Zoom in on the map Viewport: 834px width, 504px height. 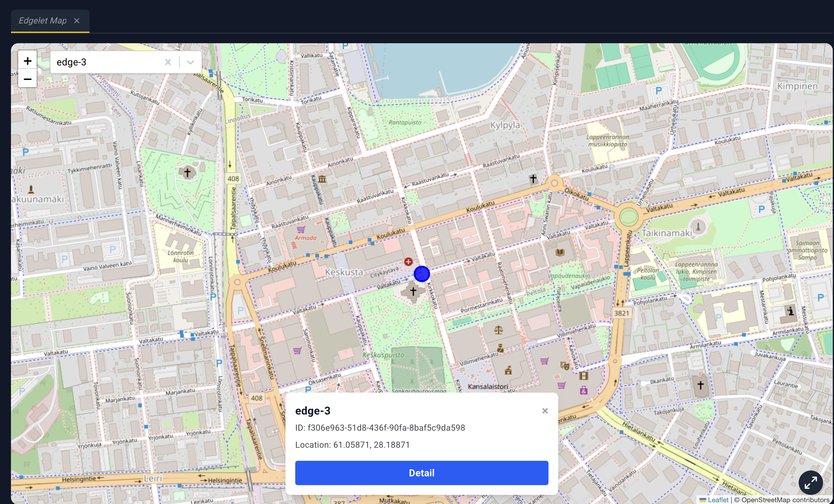point(27,61)
